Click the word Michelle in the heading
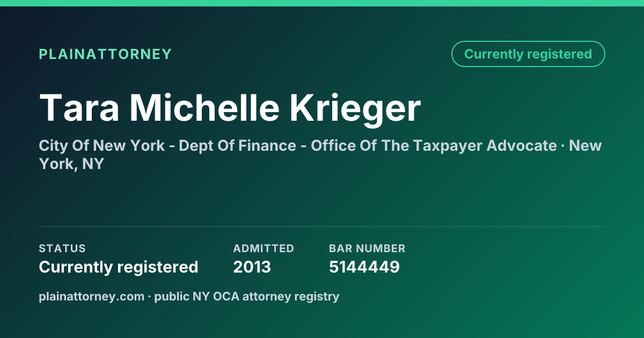The image size is (644, 338). click(204, 108)
